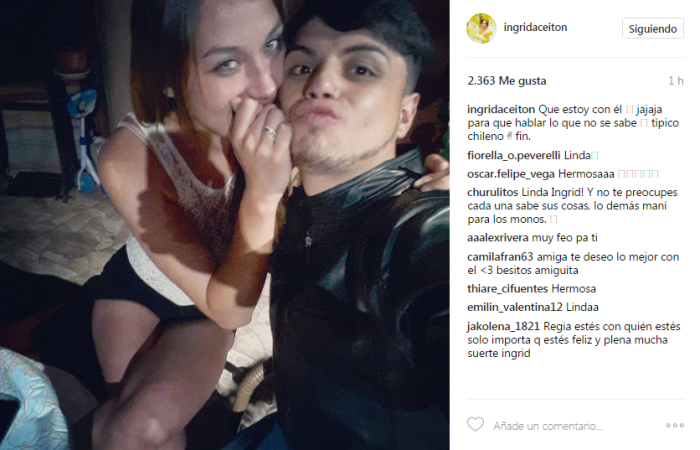Open aaalexrivera's profile
This screenshot has height=450, width=700.
coord(498,238)
